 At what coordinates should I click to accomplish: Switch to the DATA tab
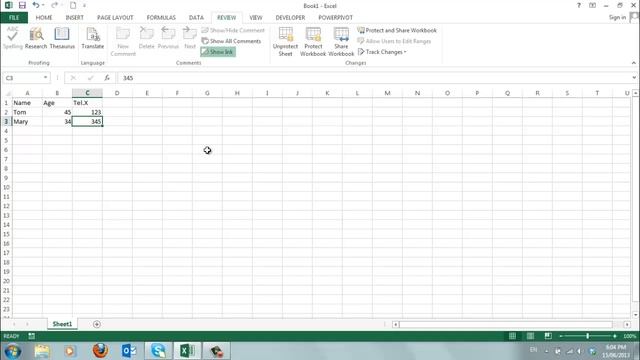pyautogui.click(x=196, y=18)
